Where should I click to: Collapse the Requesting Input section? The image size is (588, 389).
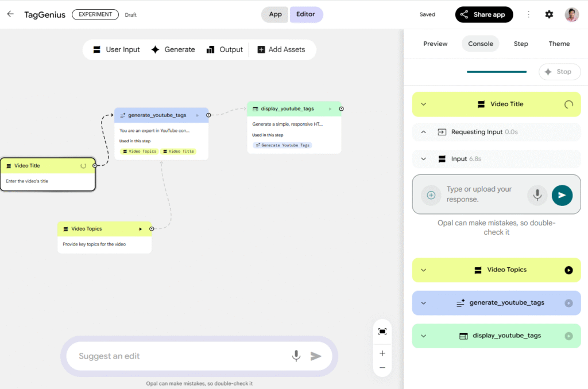tap(424, 132)
